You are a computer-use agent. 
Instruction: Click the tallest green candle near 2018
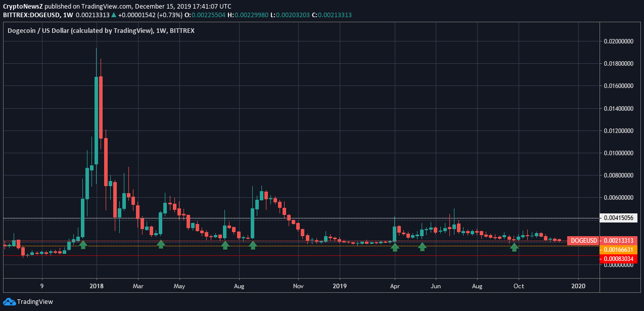(x=97, y=120)
